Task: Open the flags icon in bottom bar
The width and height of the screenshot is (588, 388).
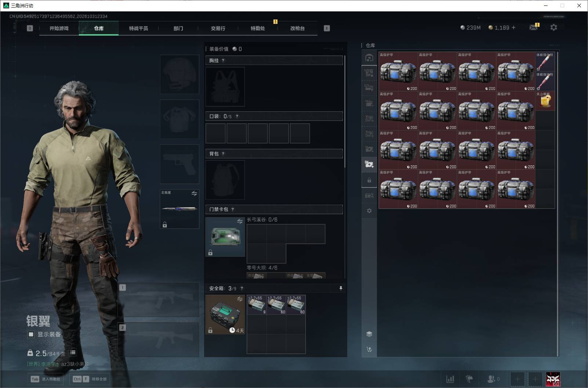Action: 469,379
